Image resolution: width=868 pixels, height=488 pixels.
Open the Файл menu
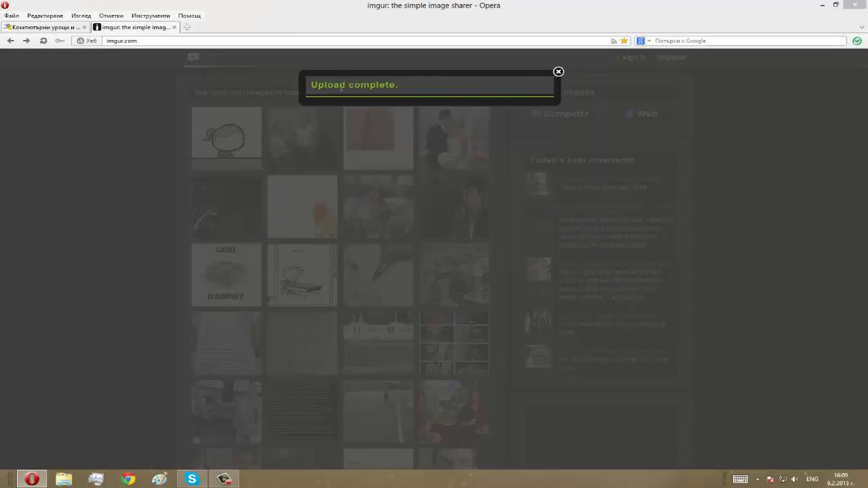point(12,16)
